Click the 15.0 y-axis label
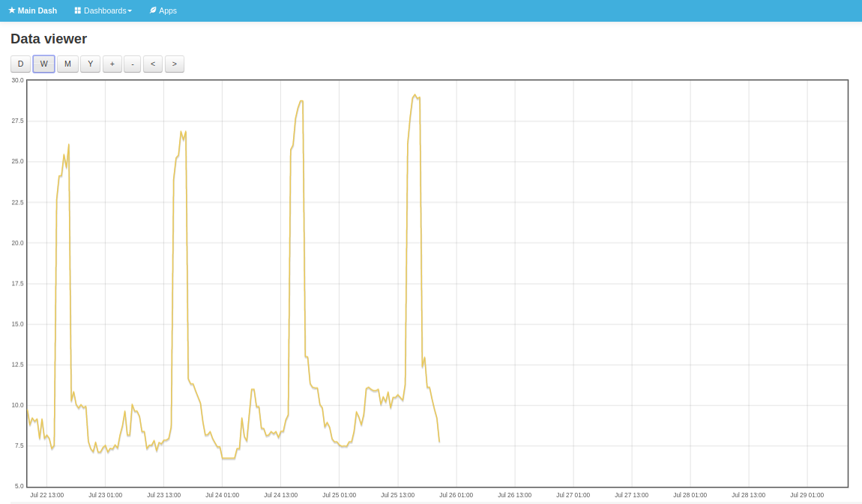 (x=17, y=324)
